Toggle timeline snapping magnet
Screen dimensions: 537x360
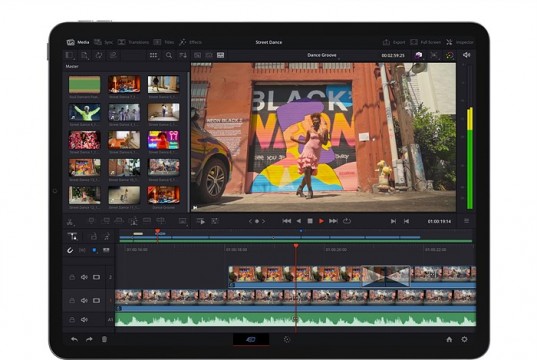(70, 250)
